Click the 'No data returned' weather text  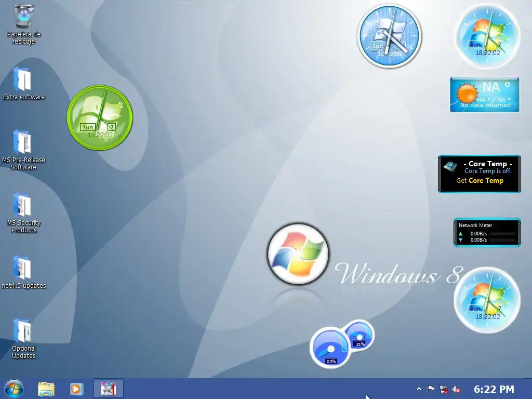(x=485, y=105)
